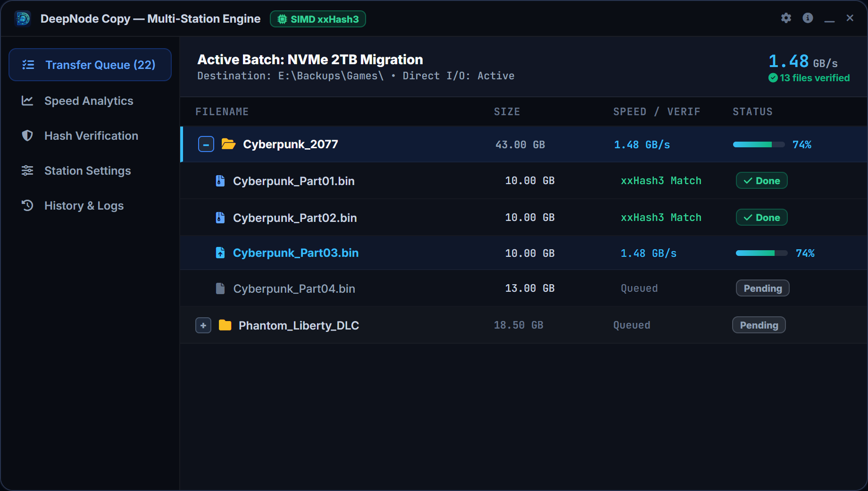Go to Station Settings
The width and height of the screenshot is (868, 491).
click(90, 171)
